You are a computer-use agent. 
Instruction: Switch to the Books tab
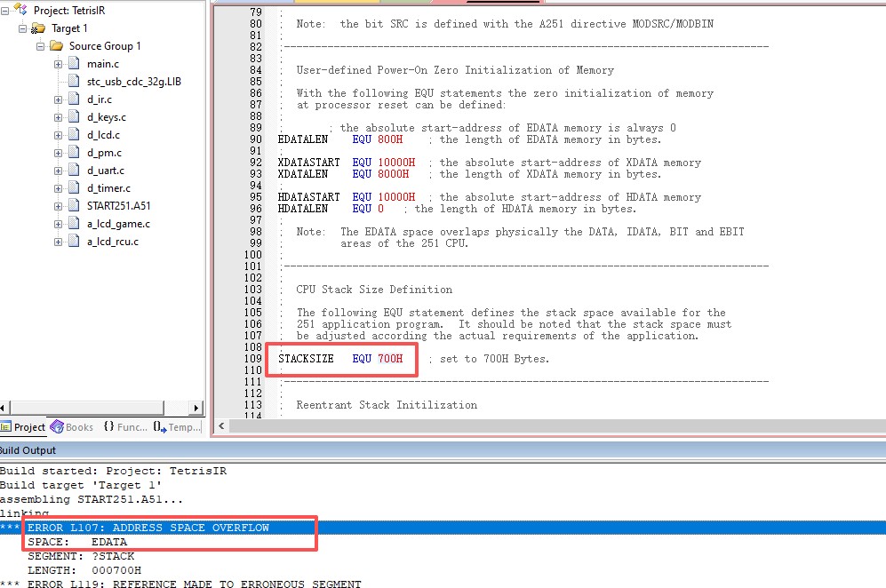72,427
